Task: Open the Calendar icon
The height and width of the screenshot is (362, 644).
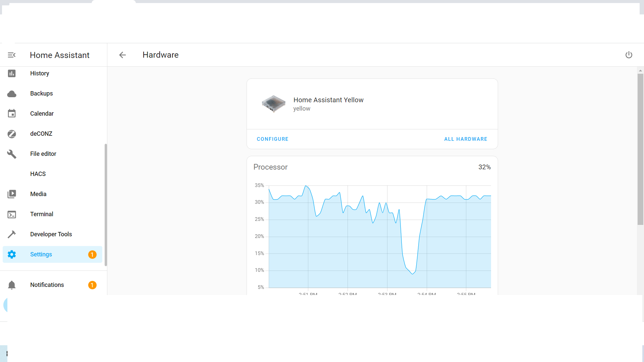Action: pos(12,114)
